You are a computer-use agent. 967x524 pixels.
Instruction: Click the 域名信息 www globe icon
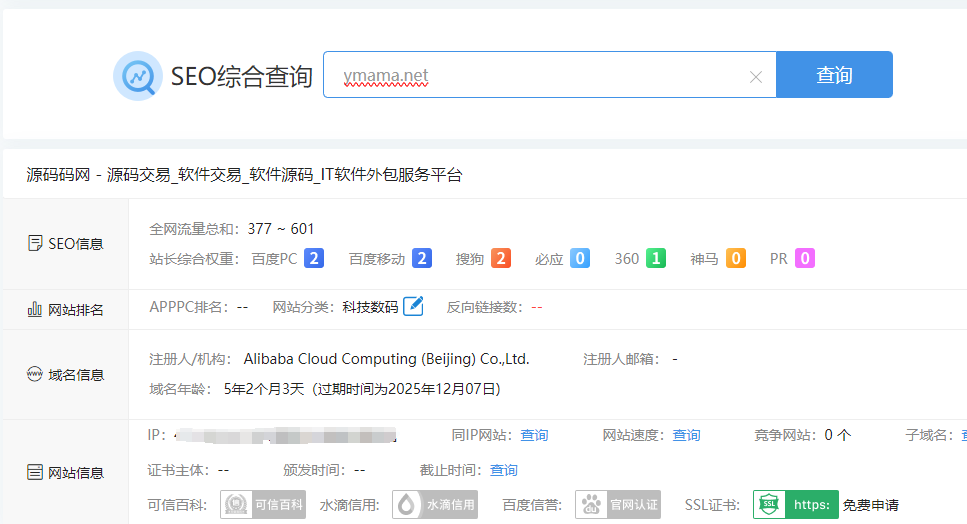click(x=35, y=374)
